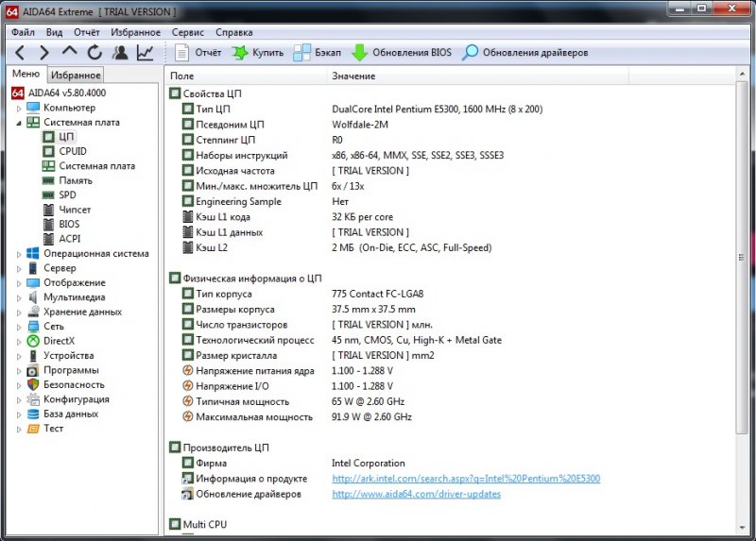
Task: Go up one level arrow icon
Action: pyautogui.click(x=70, y=53)
